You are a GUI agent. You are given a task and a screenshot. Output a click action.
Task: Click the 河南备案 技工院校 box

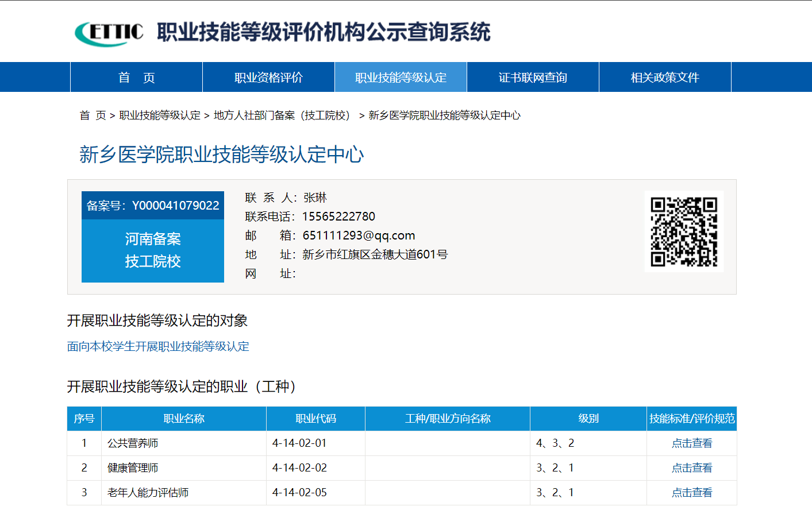pyautogui.click(x=153, y=250)
